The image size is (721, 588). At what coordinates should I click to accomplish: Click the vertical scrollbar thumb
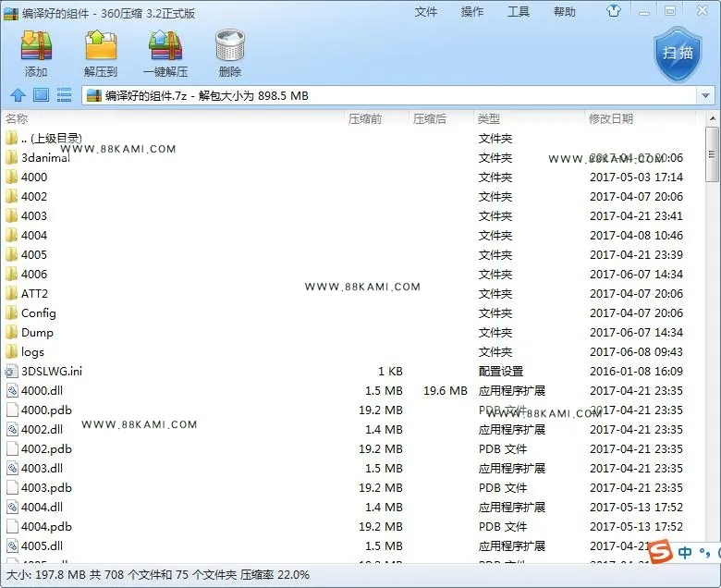pos(712,154)
